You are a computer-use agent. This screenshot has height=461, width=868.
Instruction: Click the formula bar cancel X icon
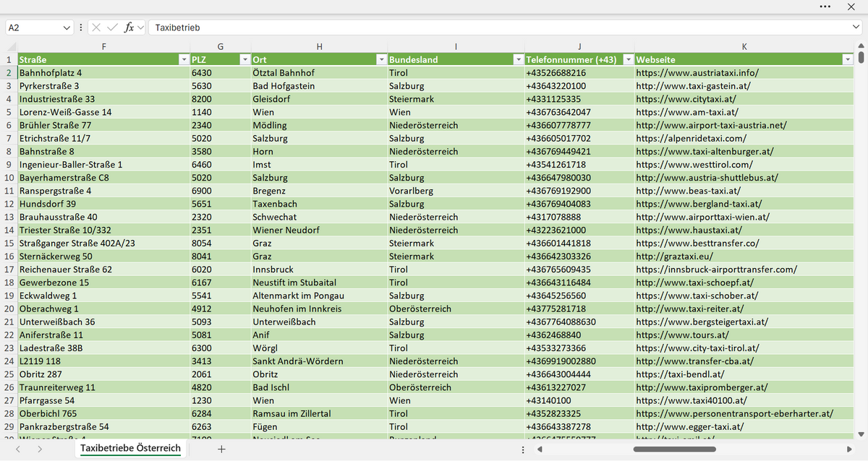point(98,27)
